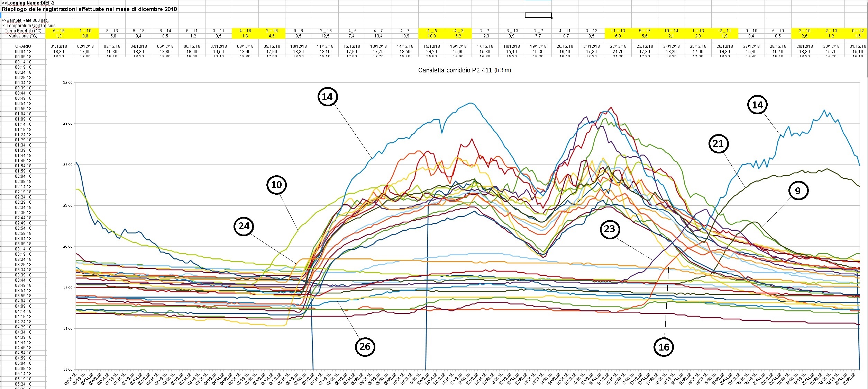Click the 26,20 temperature value cell
Screen dimensions: 868x389
(431, 51)
